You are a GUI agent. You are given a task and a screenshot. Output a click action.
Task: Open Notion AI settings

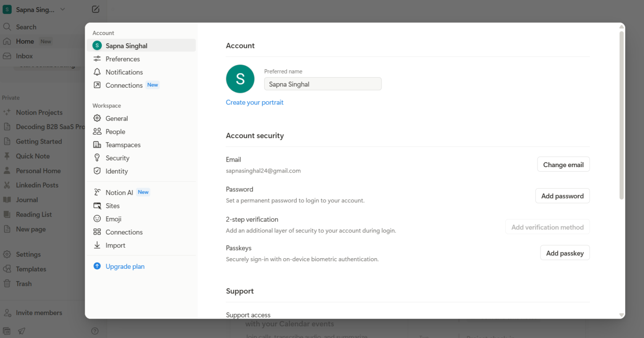[x=119, y=192]
